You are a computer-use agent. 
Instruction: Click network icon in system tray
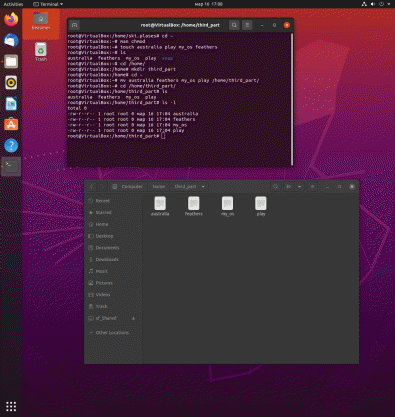click(364, 4)
